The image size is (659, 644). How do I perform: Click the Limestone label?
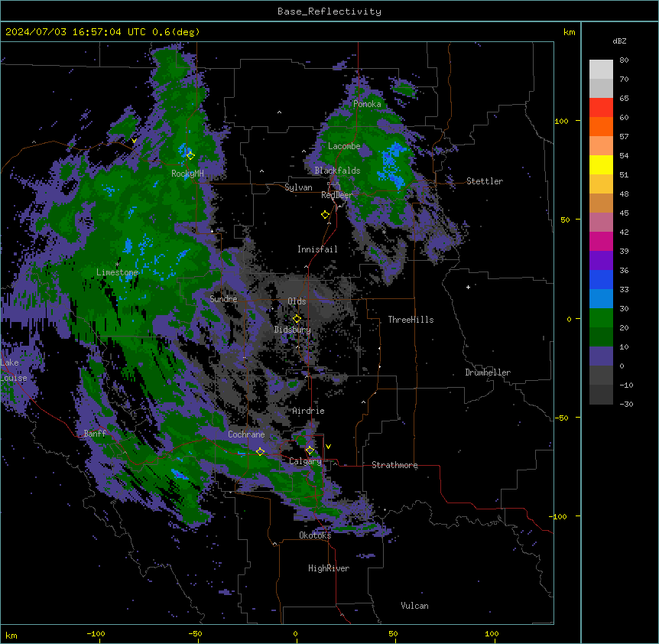[117, 272]
